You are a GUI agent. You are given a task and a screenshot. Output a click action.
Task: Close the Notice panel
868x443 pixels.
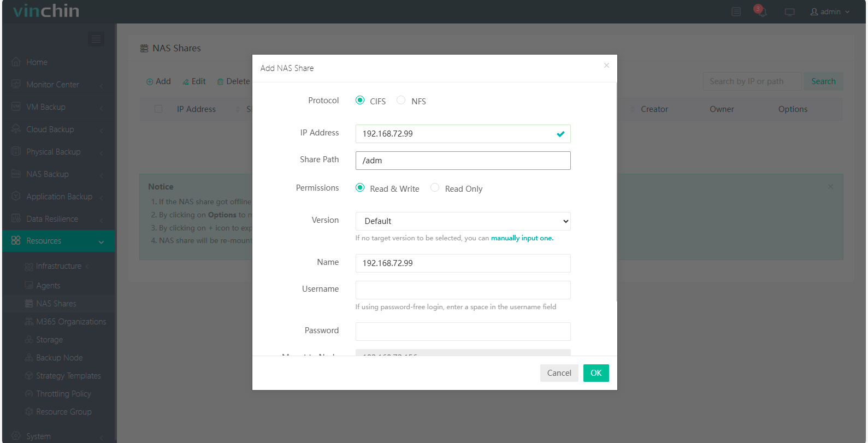[x=830, y=187]
